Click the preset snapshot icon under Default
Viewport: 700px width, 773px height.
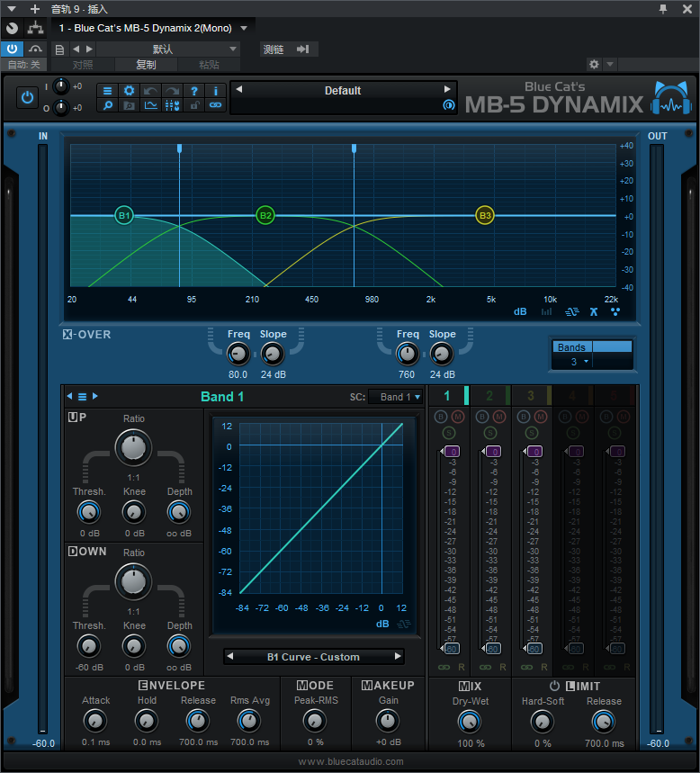(x=448, y=105)
